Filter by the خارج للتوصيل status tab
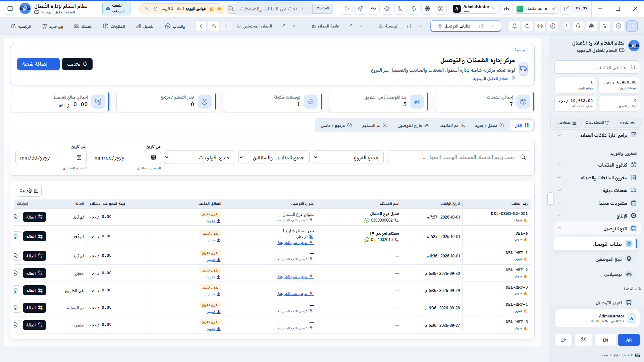The height and width of the screenshot is (362, 644). click(413, 125)
